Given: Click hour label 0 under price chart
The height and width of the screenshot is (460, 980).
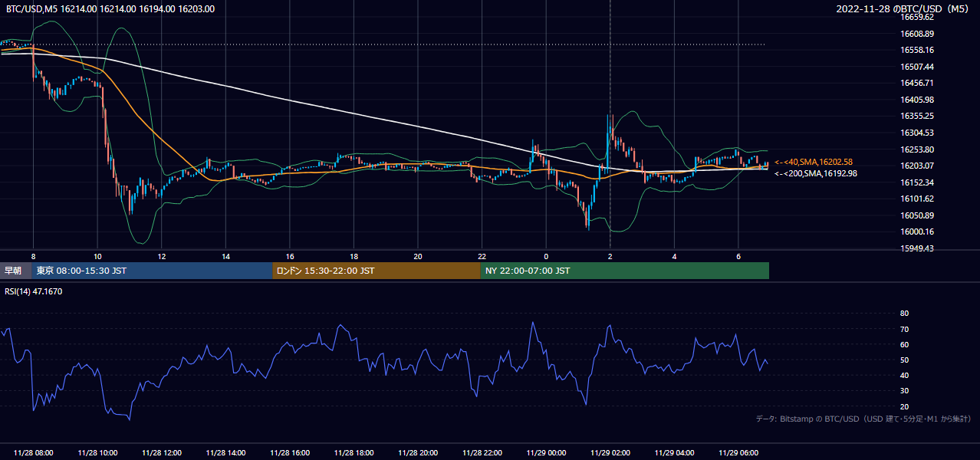Looking at the screenshot, I should (546, 255).
